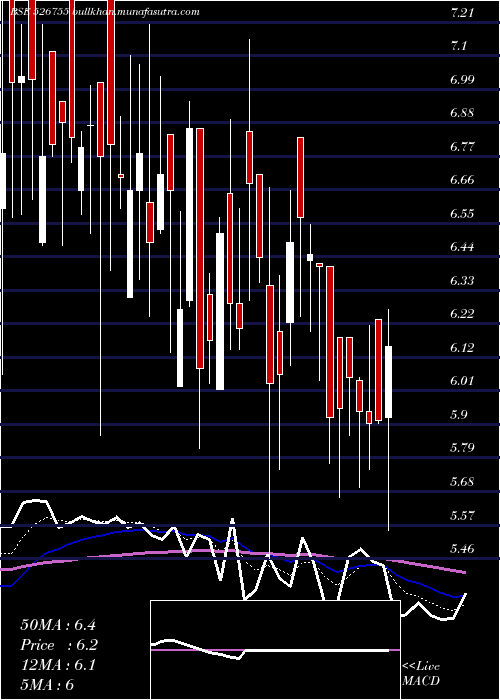Click the last white candlestick on the right
The image size is (500, 700).
pos(388,382)
